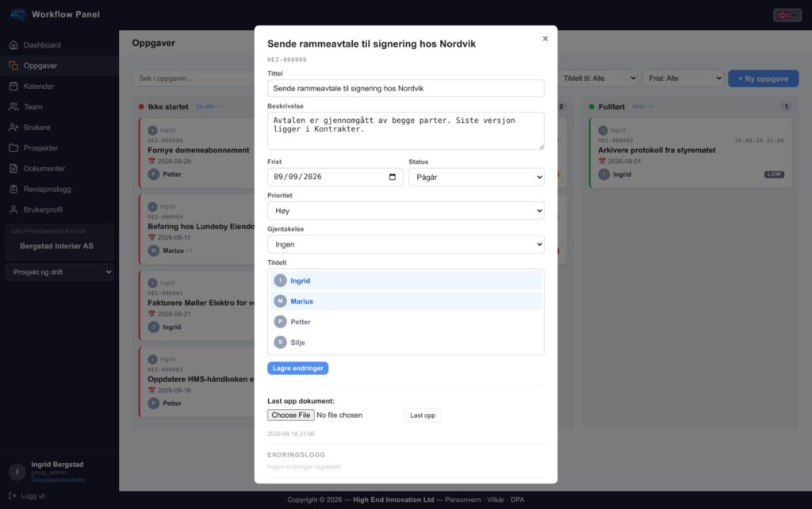812x509 pixels.
Task: Open the Kalender calendar icon
Action: [x=13, y=86]
